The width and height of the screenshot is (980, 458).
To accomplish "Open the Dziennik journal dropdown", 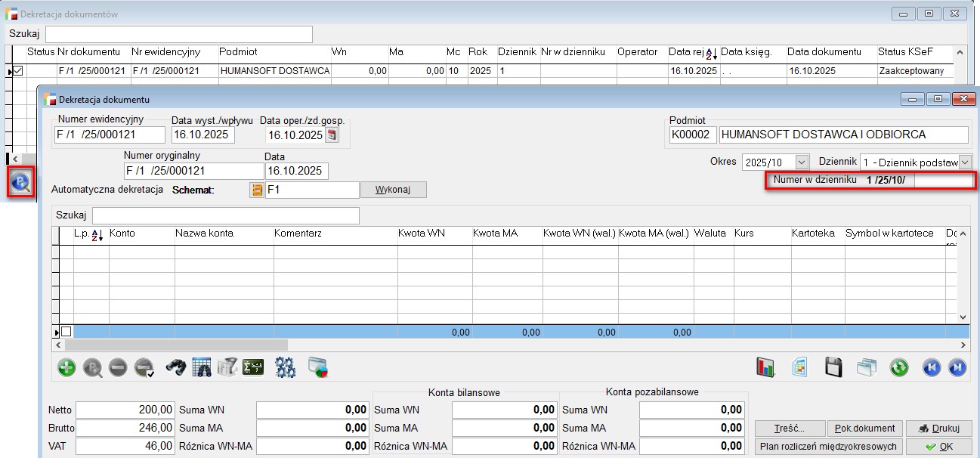I will [965, 162].
